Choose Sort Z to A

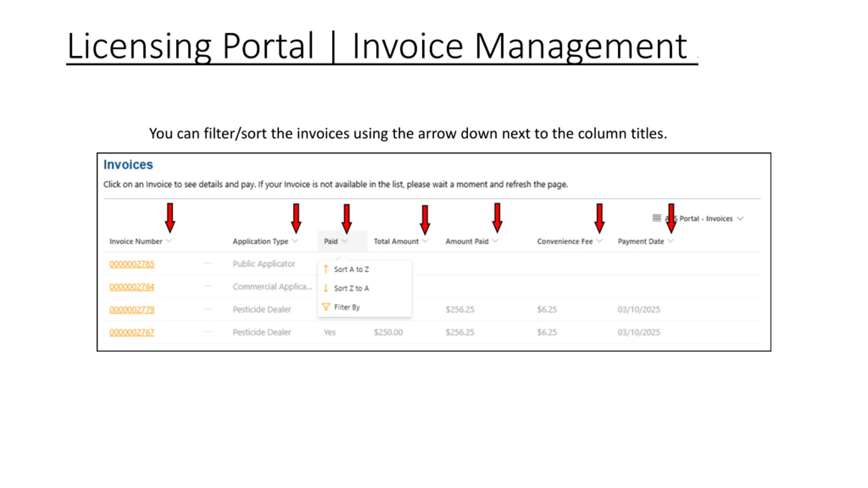coord(351,288)
